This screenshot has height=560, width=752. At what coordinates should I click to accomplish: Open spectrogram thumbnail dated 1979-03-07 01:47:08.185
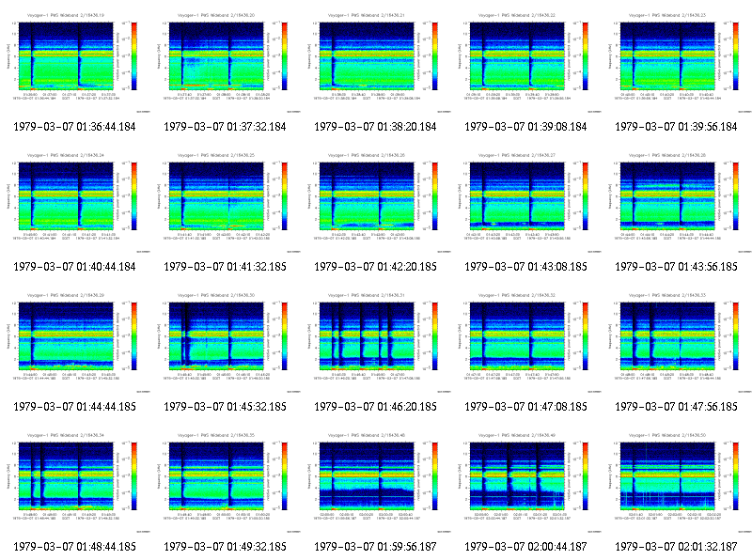[526, 342]
